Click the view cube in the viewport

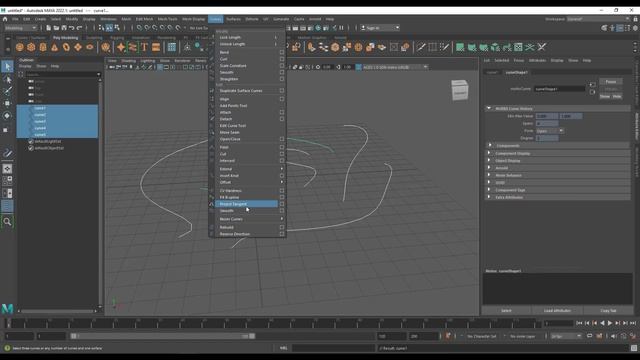(460, 90)
